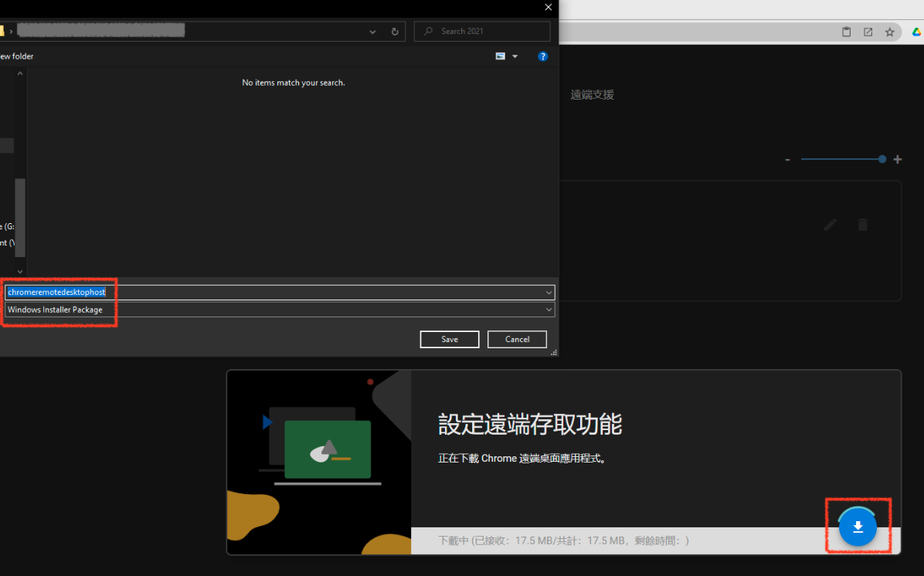This screenshot has height=576, width=924.
Task: Switch to the 遠端支援 tab
Action: [592, 94]
